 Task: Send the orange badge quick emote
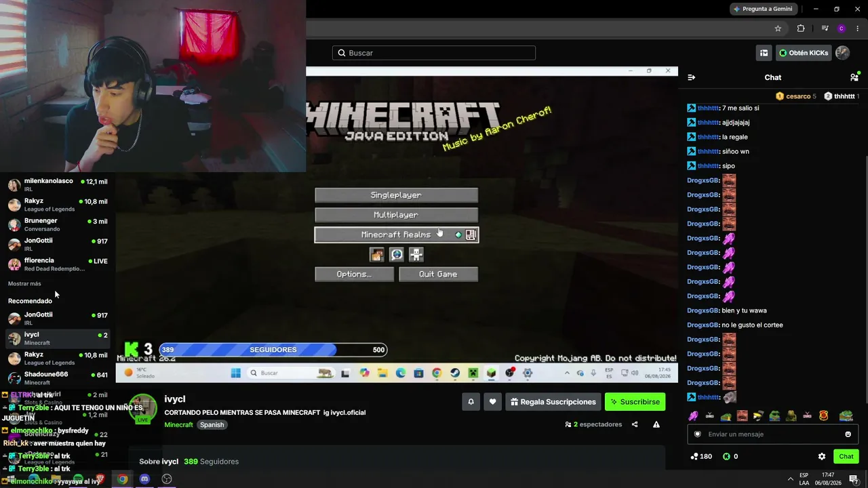[x=824, y=415]
